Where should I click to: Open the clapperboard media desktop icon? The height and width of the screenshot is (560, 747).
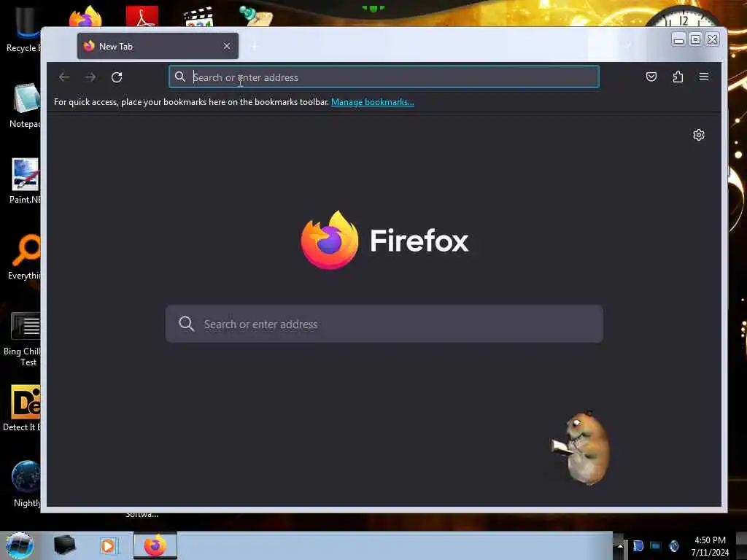coord(198,17)
